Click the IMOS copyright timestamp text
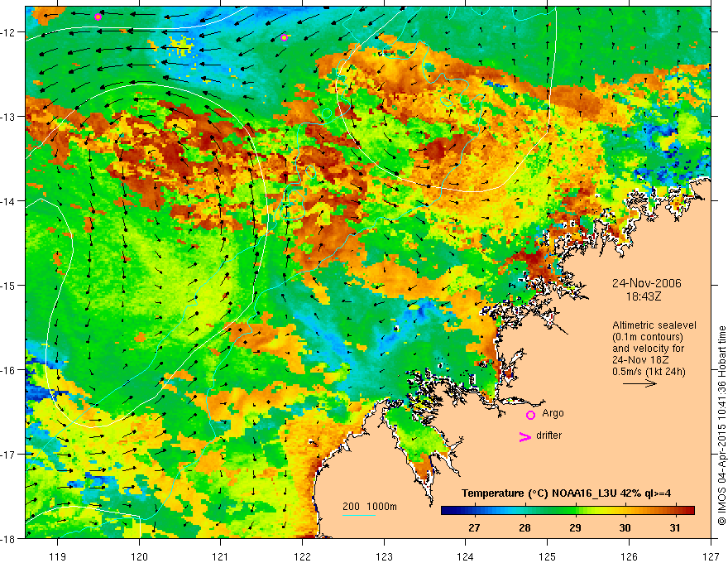Screen dimensions: 728x563 (x=721, y=426)
